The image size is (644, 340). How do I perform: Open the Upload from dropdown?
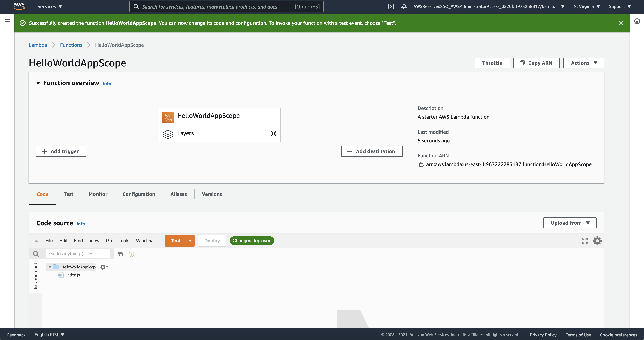(570, 223)
